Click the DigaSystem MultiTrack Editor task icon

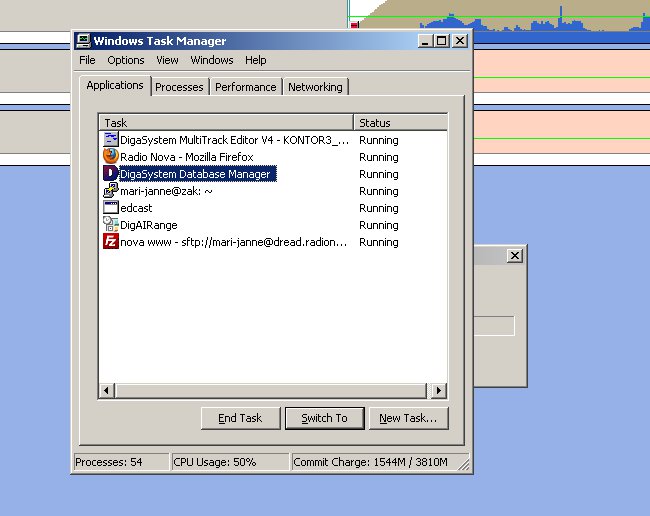click(x=111, y=140)
